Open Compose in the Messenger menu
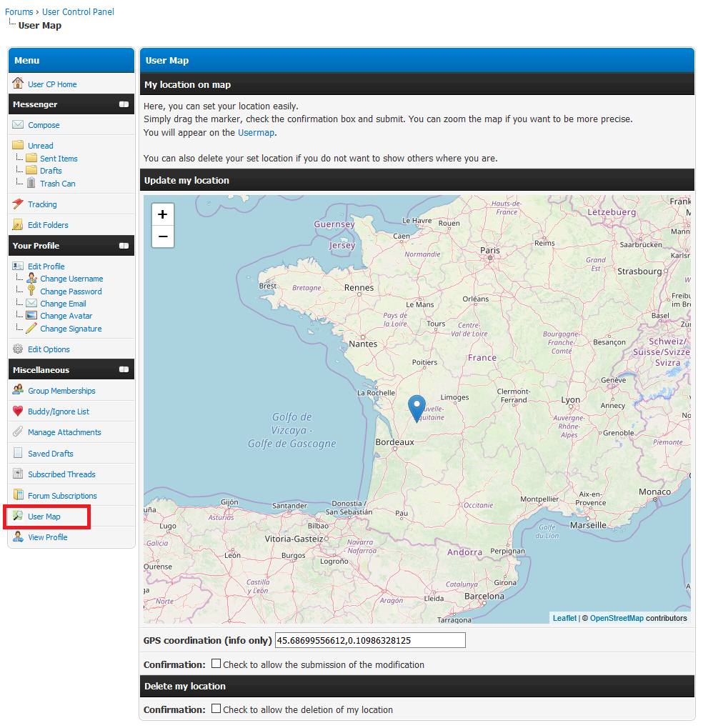Screen dimensions: 708x728 44,125
